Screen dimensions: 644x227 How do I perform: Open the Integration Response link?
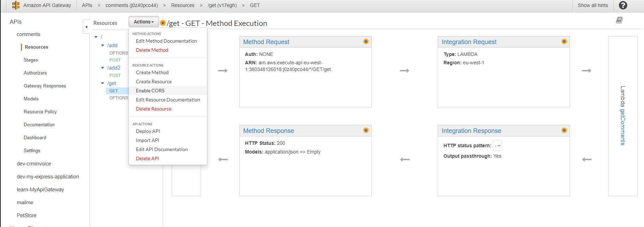click(471, 131)
